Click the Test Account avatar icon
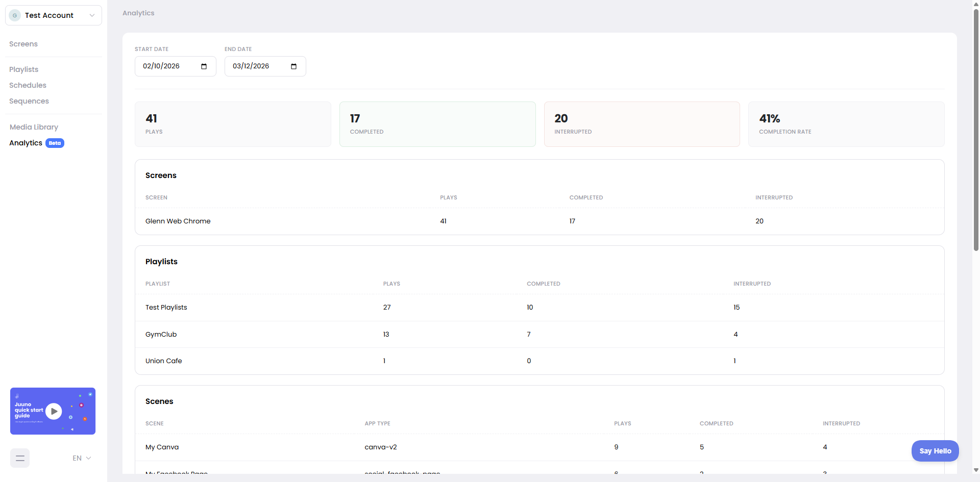Image resolution: width=980 pixels, height=482 pixels. [x=15, y=15]
